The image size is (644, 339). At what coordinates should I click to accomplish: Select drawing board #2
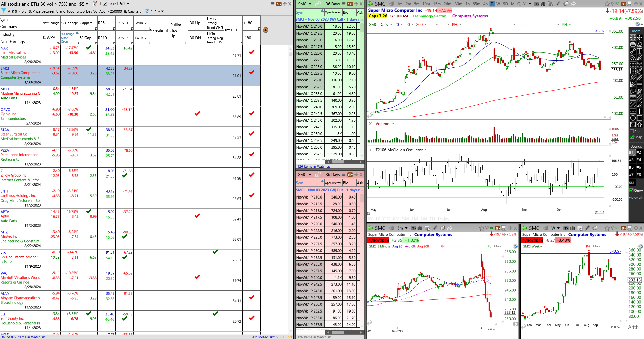click(x=639, y=152)
